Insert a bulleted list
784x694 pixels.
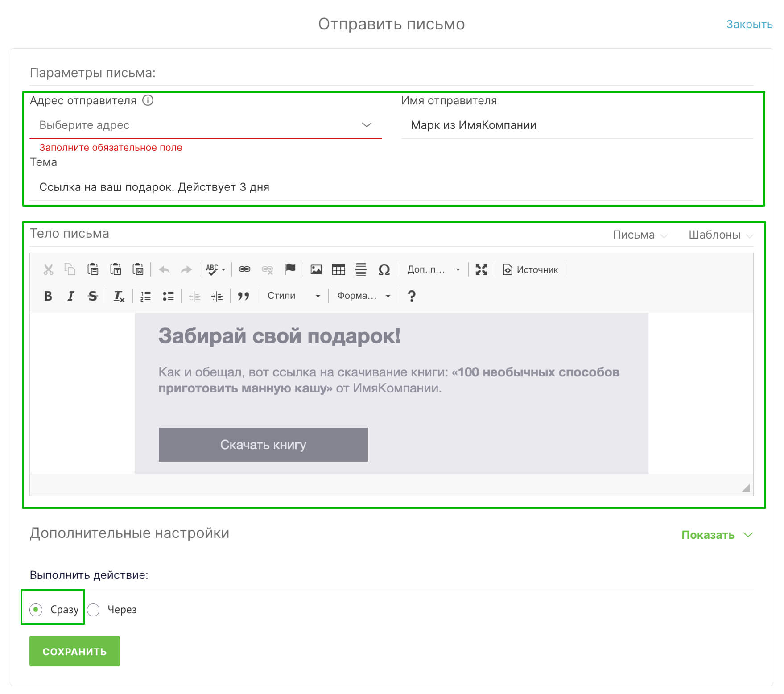168,296
